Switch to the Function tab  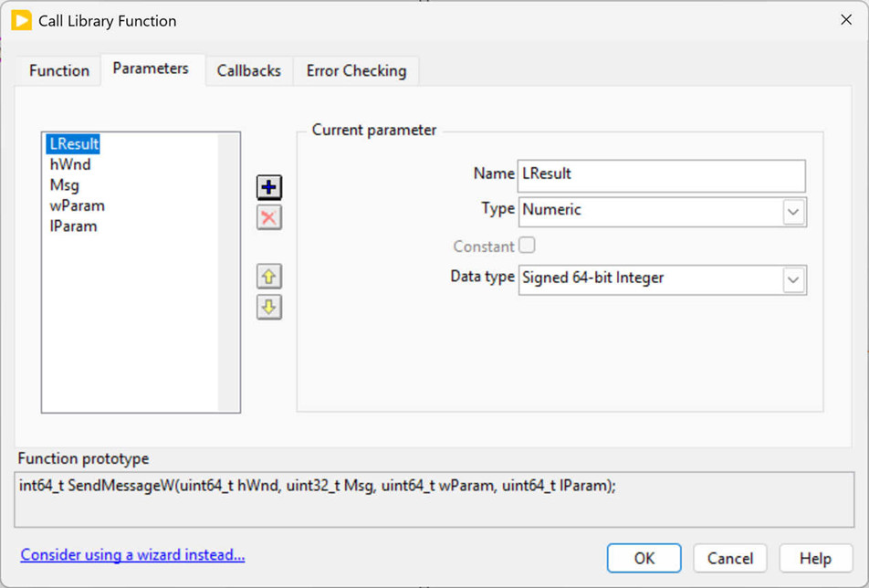[x=59, y=70]
